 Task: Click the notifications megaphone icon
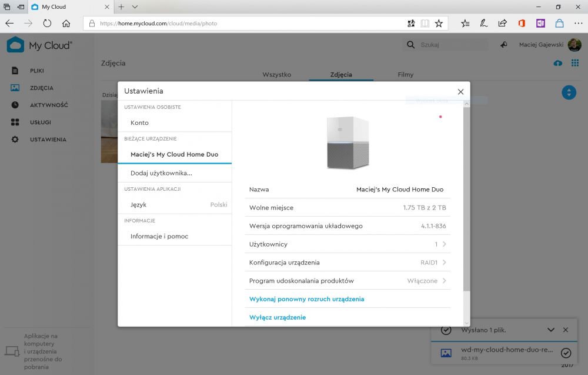pos(504,45)
